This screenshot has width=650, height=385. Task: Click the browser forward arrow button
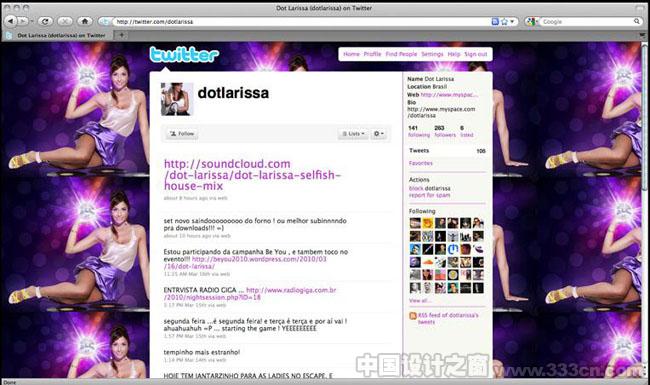point(23,21)
